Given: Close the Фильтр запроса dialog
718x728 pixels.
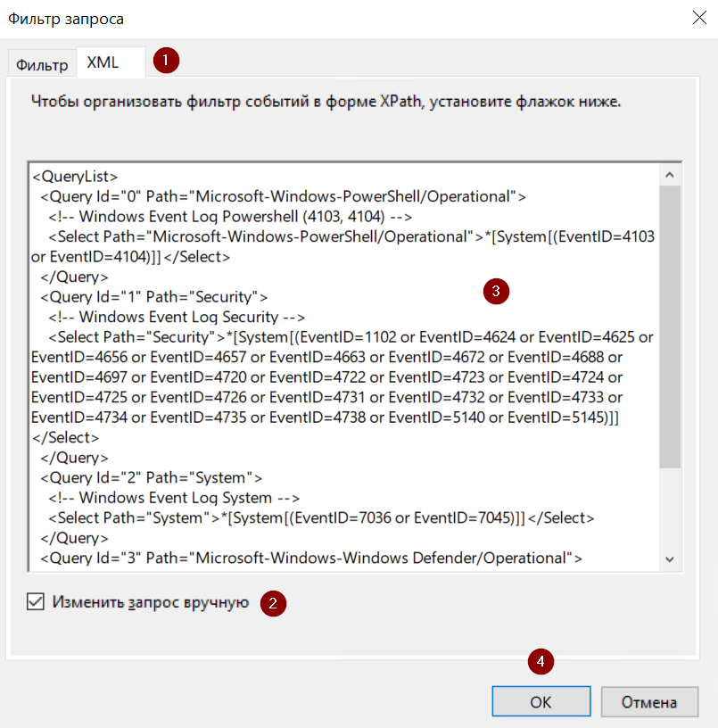Looking at the screenshot, I should coord(697,18).
